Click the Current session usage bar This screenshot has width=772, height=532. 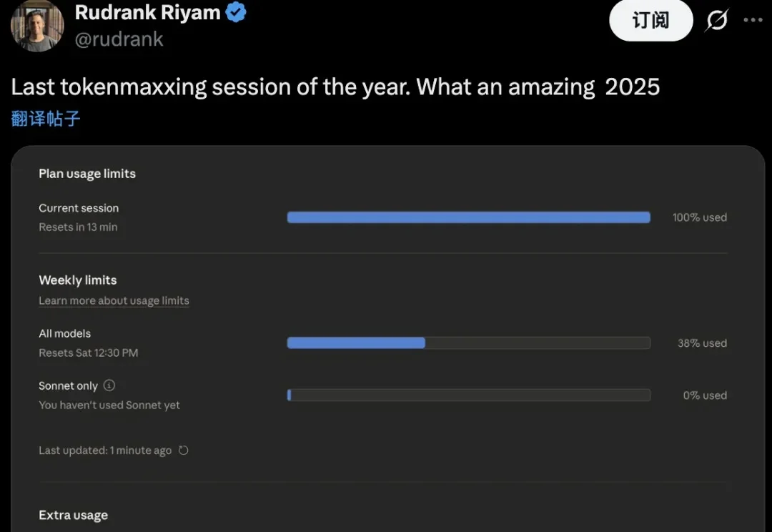(x=468, y=217)
